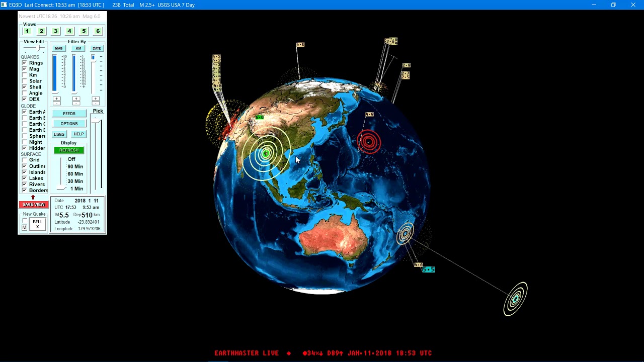Screen dimensions: 644x362
Task: Open the FEEDS panel
Action: [x=69, y=114]
